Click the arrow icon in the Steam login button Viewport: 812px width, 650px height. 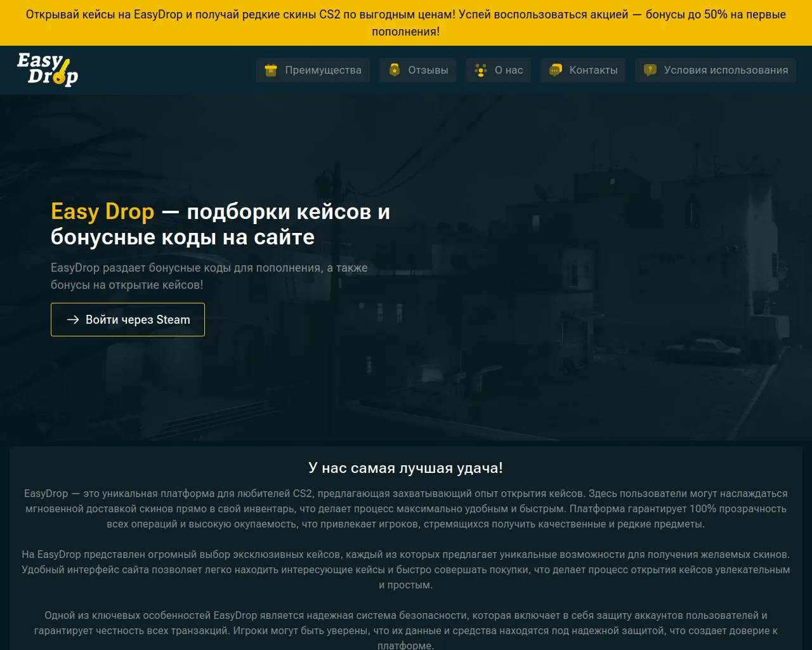tap(73, 320)
